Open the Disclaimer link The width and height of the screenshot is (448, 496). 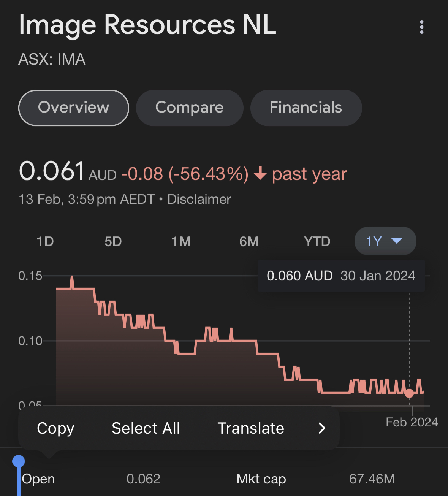tap(199, 199)
